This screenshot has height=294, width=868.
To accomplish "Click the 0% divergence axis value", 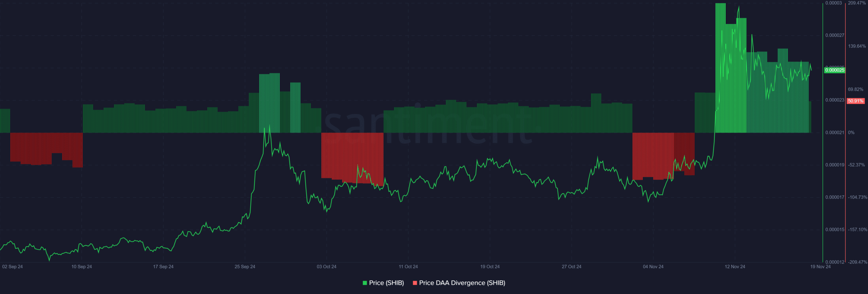I will click(851, 133).
